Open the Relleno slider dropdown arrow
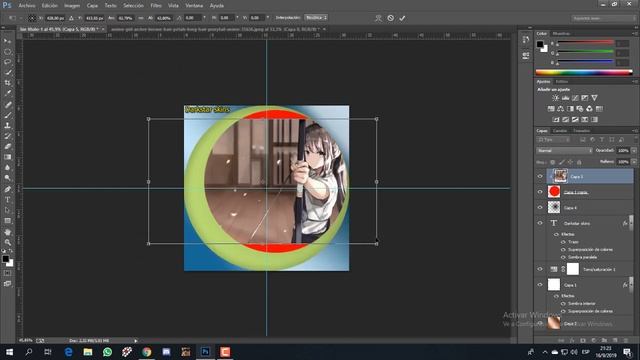 [634, 162]
